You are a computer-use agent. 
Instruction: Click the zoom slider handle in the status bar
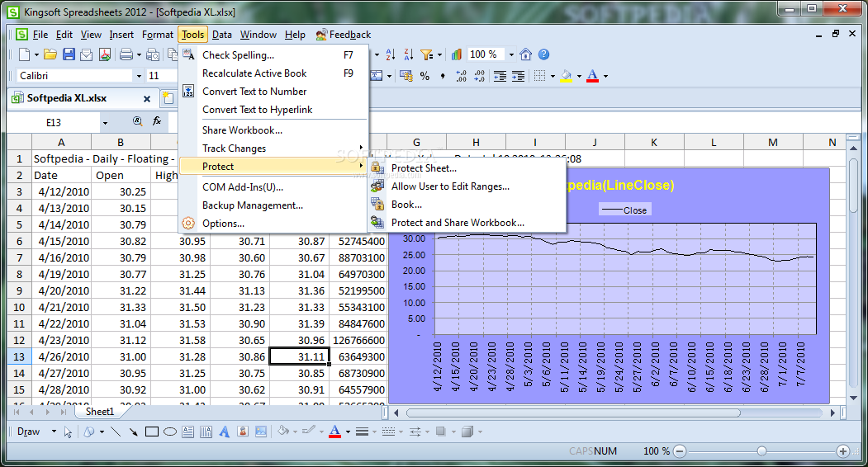point(761,451)
